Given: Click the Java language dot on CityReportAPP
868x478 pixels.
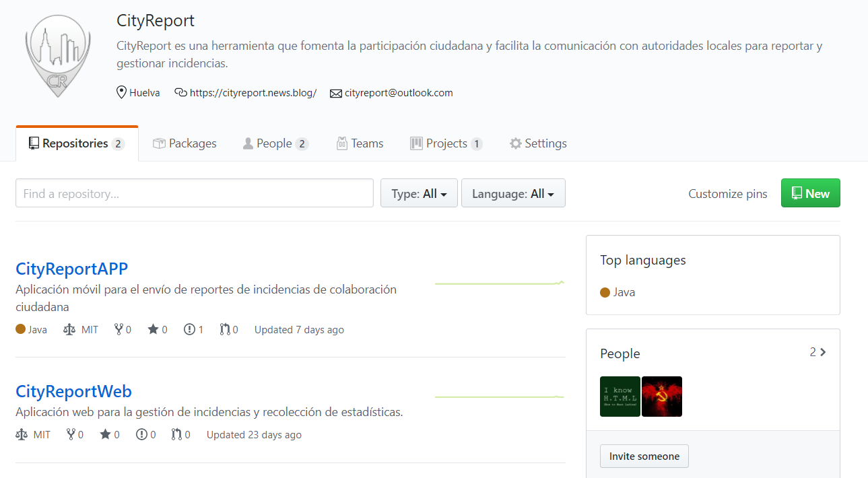Looking at the screenshot, I should point(20,329).
